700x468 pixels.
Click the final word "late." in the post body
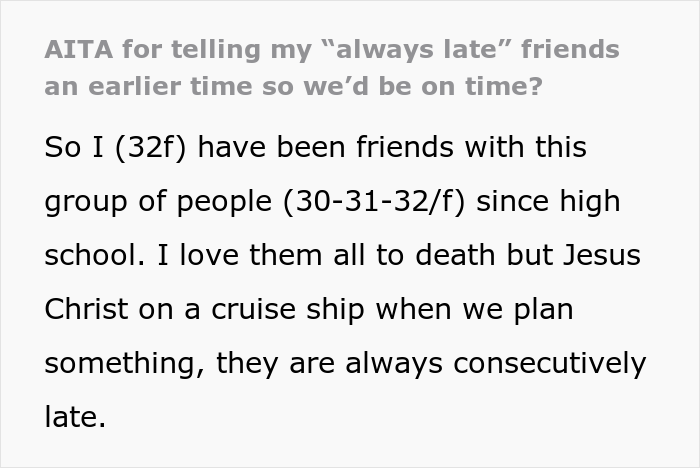pyautogui.click(x=75, y=414)
